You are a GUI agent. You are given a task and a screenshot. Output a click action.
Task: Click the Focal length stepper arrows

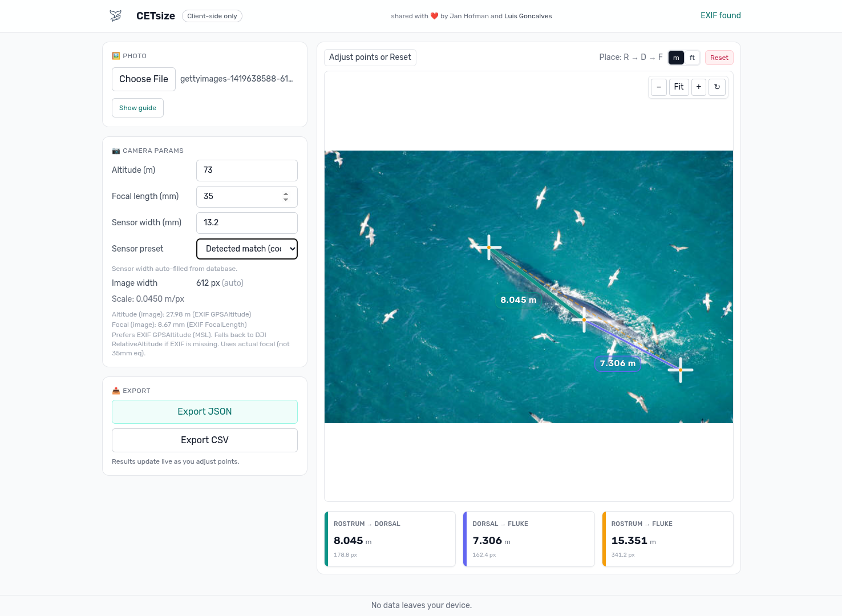(286, 197)
